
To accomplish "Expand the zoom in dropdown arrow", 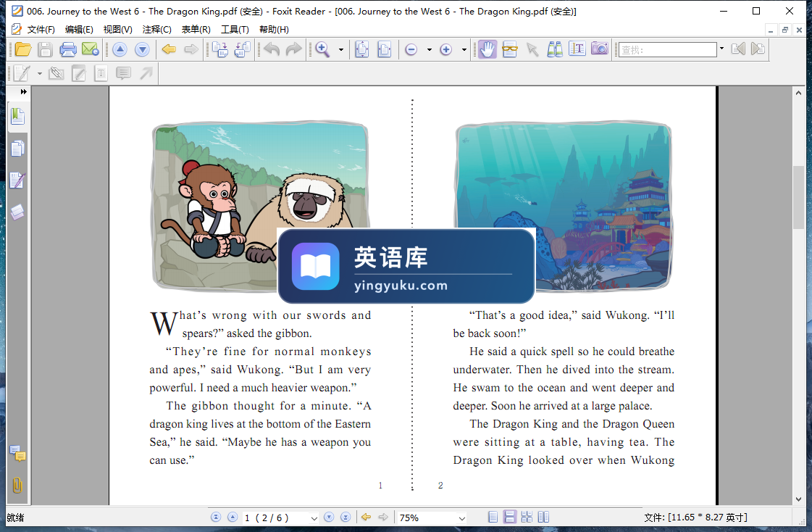I will (x=464, y=50).
